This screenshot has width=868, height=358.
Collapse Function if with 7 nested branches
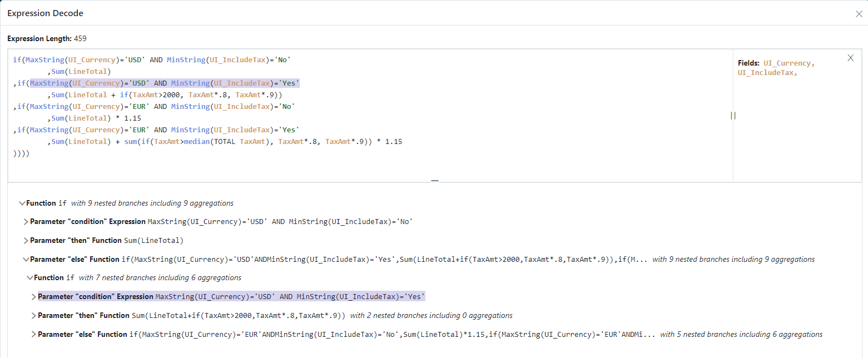click(29, 278)
